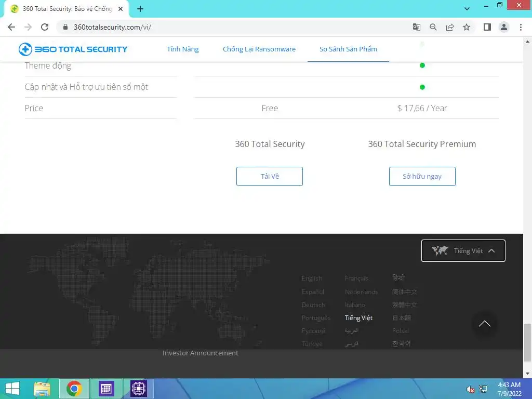Select Italiano language
This screenshot has width=532, height=399.
[x=355, y=304]
